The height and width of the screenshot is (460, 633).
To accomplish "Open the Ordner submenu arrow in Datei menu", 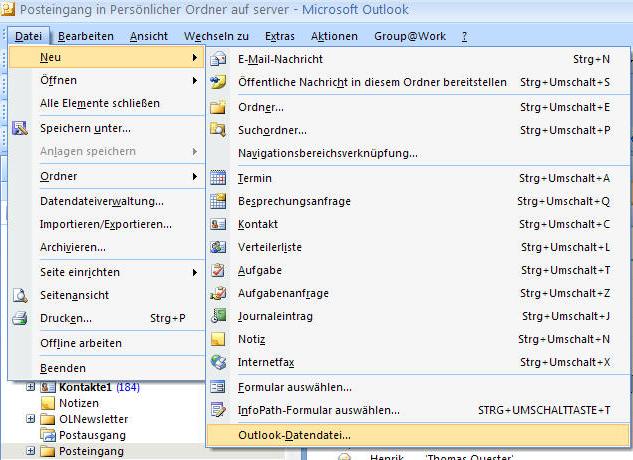I will coord(195,176).
